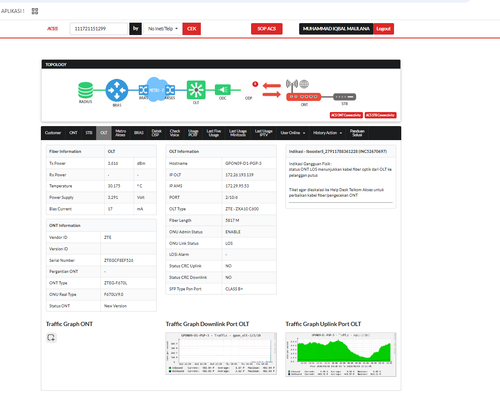The width and height of the screenshot is (500, 393).
Task: Click the MUHAMMAD IQBAL MAULANA user label
Action: click(336, 29)
